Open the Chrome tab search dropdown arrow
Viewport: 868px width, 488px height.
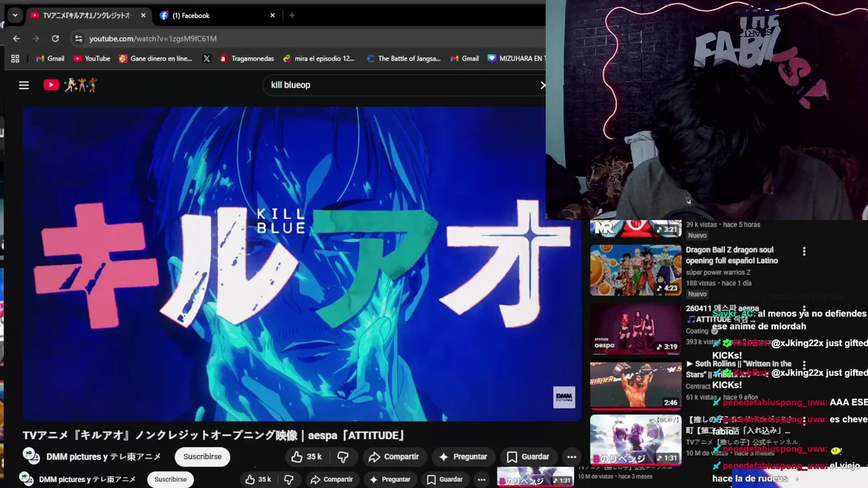[15, 15]
